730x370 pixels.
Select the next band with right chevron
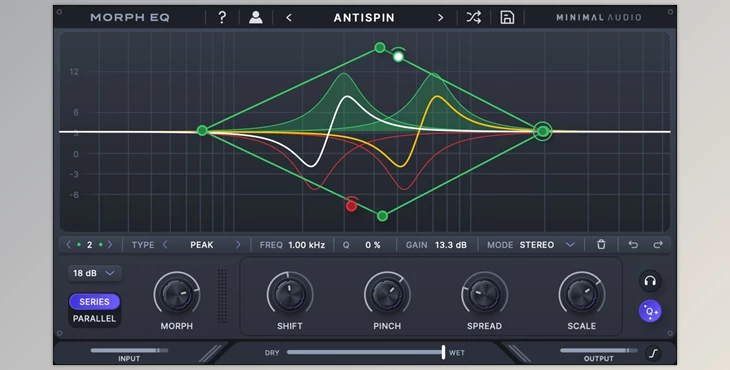(110, 244)
